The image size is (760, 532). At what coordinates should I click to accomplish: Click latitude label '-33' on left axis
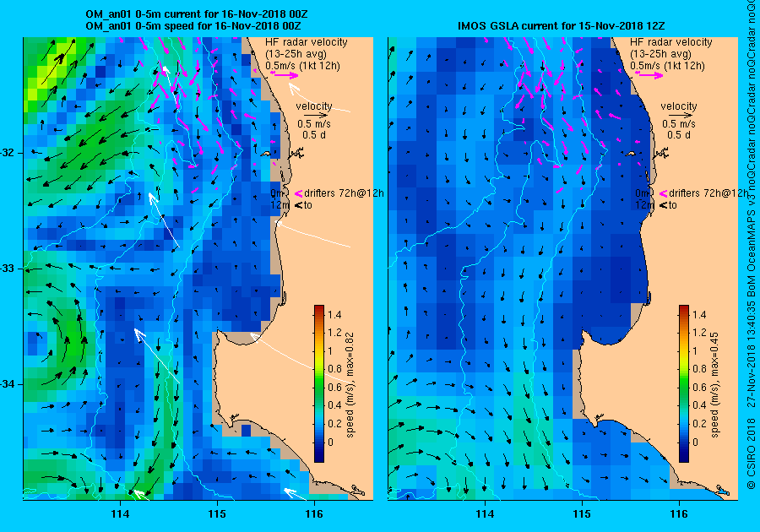(9, 269)
